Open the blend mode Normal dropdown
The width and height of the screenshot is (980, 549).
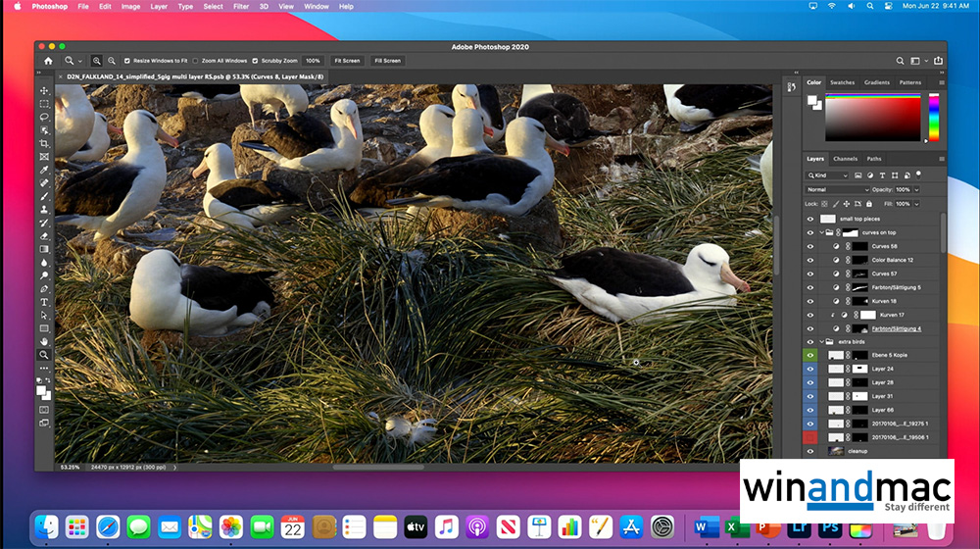tap(836, 189)
